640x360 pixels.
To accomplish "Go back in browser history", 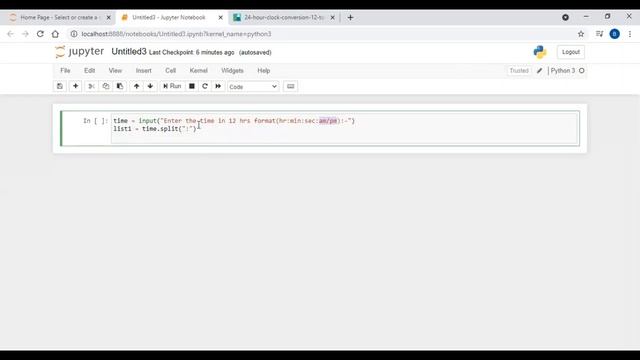I will click(x=11, y=34).
